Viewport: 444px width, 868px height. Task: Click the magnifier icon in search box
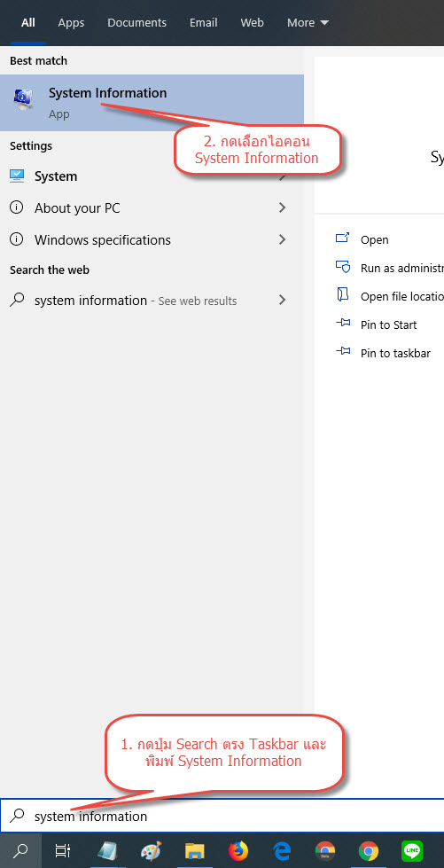18,815
